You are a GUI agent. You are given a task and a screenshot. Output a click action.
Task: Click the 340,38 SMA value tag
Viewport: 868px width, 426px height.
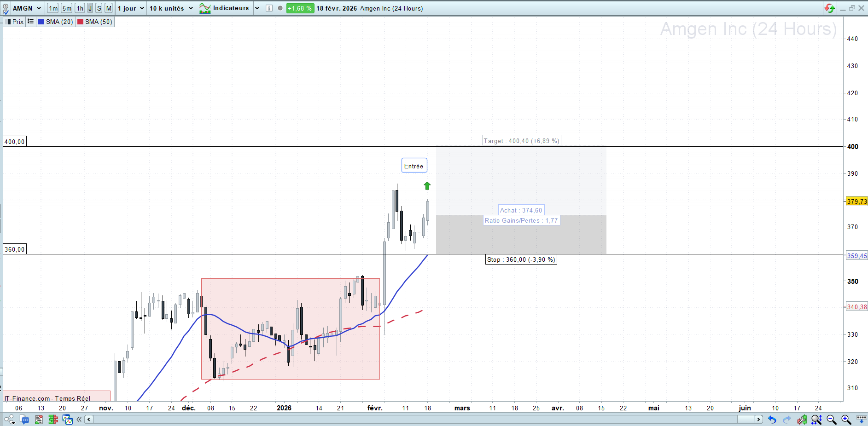tap(857, 307)
